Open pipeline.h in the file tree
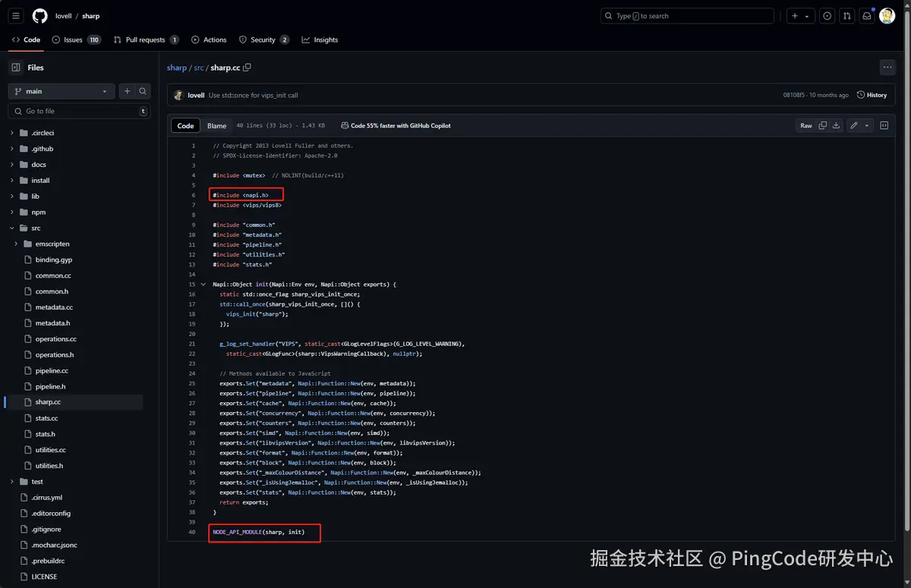Screen dimensions: 911x588 tap(50, 387)
